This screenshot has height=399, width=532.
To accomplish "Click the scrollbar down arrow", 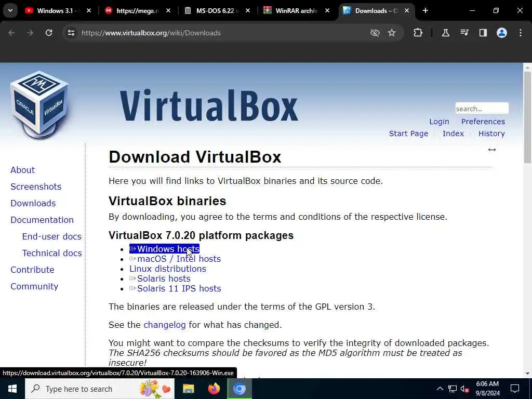I will (x=527, y=374).
